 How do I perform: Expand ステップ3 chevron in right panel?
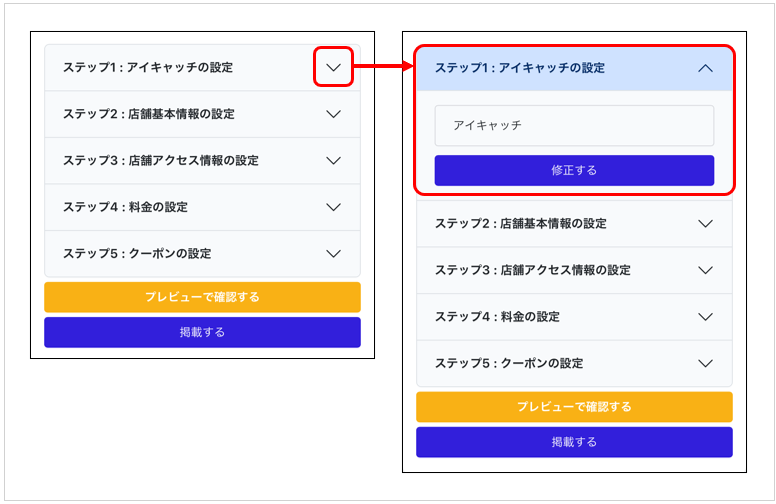pos(705,270)
